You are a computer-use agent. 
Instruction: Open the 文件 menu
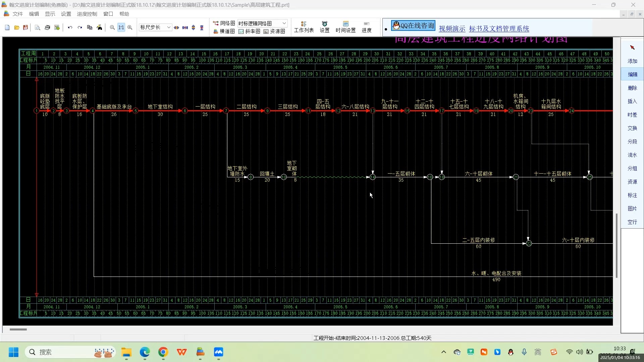pos(18,14)
